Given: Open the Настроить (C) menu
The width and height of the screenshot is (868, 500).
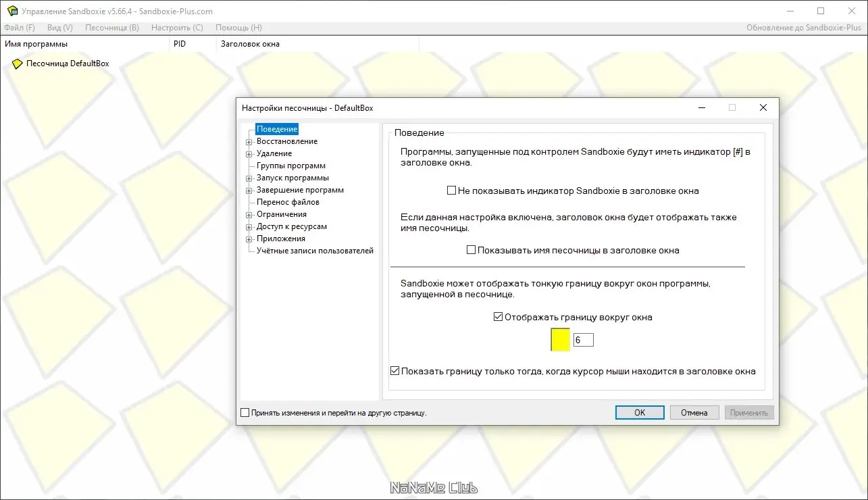Looking at the screenshot, I should click(177, 28).
